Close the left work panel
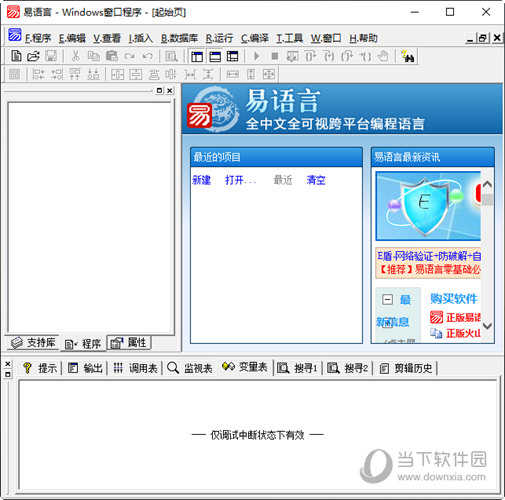505x500 pixels. [170, 90]
